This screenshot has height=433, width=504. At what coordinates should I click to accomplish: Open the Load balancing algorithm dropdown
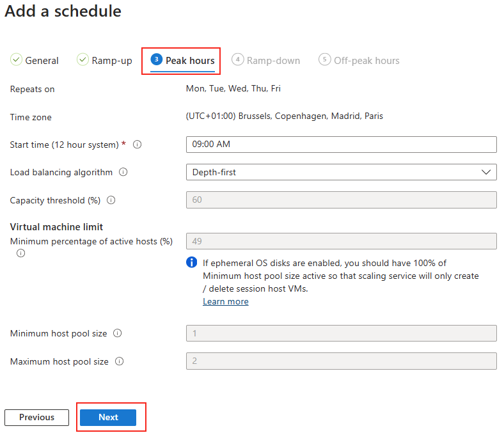point(342,172)
